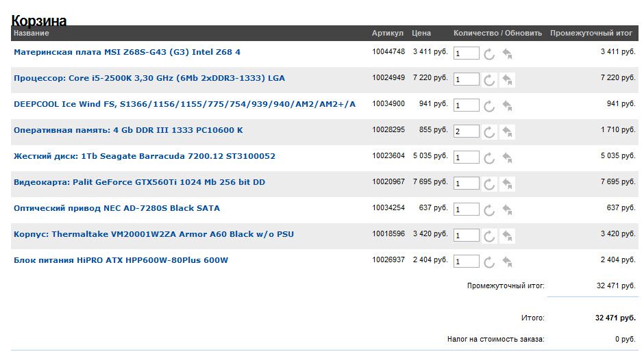Open Корпус Thermaltake Armor A60 link
The image size is (644, 356).
pyautogui.click(x=153, y=234)
